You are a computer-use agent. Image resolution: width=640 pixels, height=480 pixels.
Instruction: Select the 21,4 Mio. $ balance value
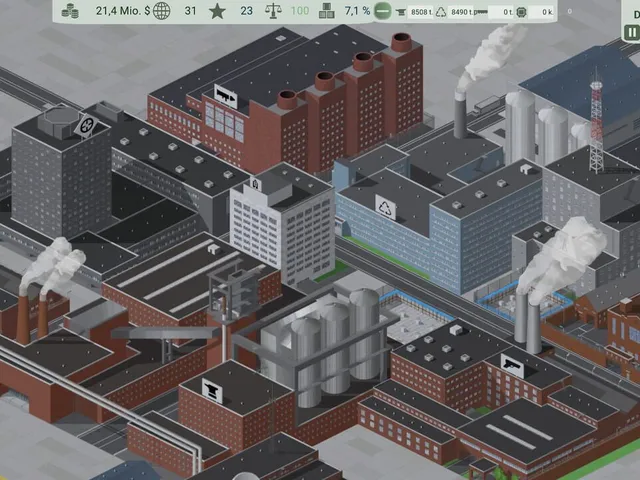(123, 11)
